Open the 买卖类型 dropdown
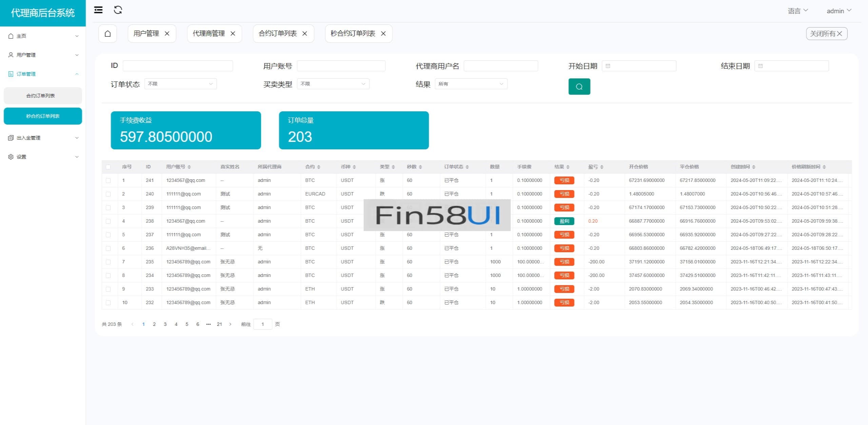This screenshot has height=425, width=868. pos(333,84)
